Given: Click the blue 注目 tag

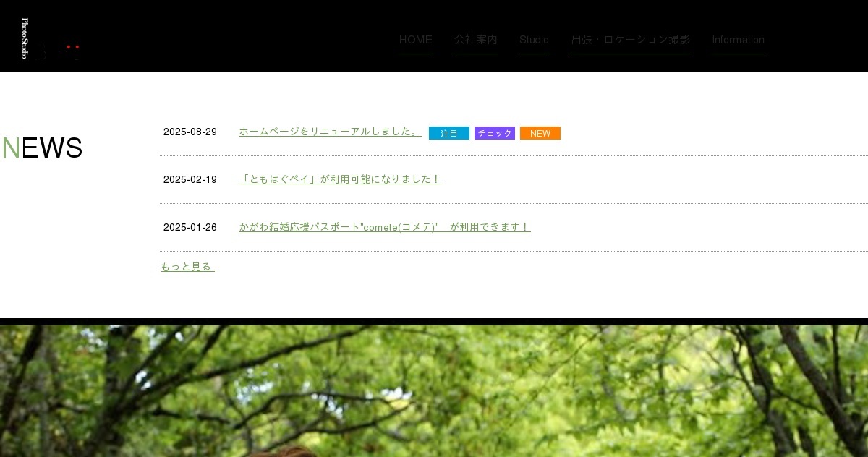Looking at the screenshot, I should [x=449, y=133].
